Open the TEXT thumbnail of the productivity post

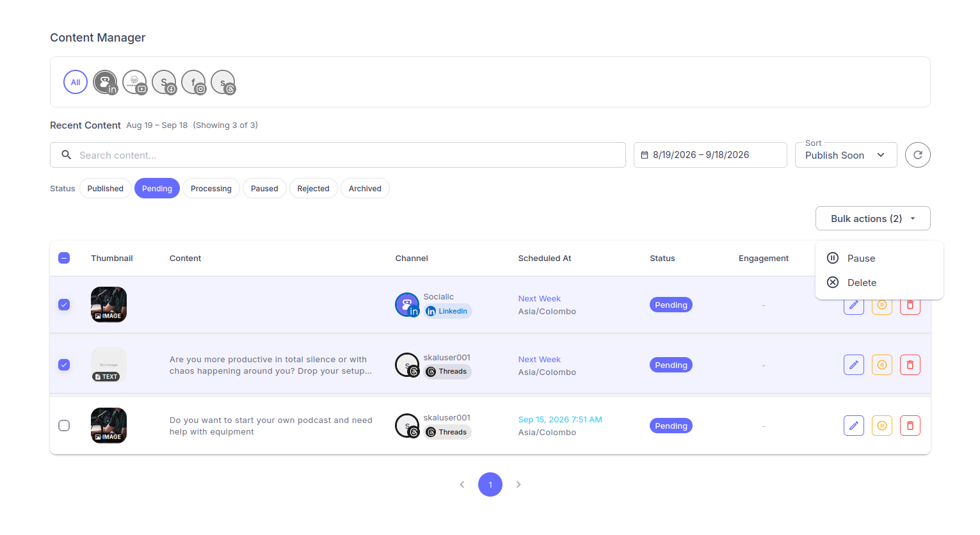pyautogui.click(x=109, y=365)
